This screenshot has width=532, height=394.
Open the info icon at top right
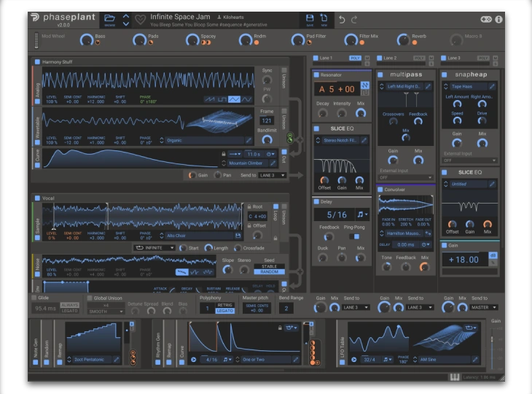(499, 19)
